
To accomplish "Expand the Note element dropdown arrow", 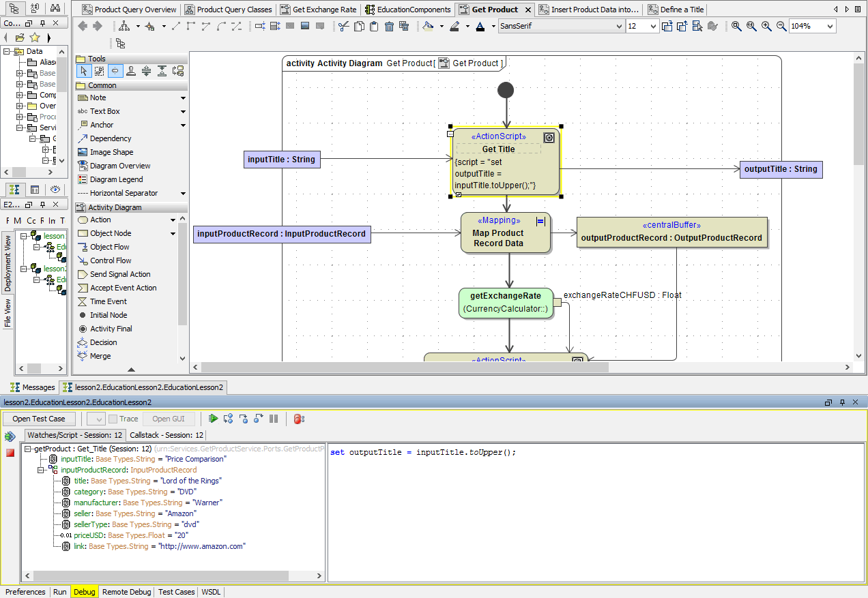I will (x=183, y=98).
